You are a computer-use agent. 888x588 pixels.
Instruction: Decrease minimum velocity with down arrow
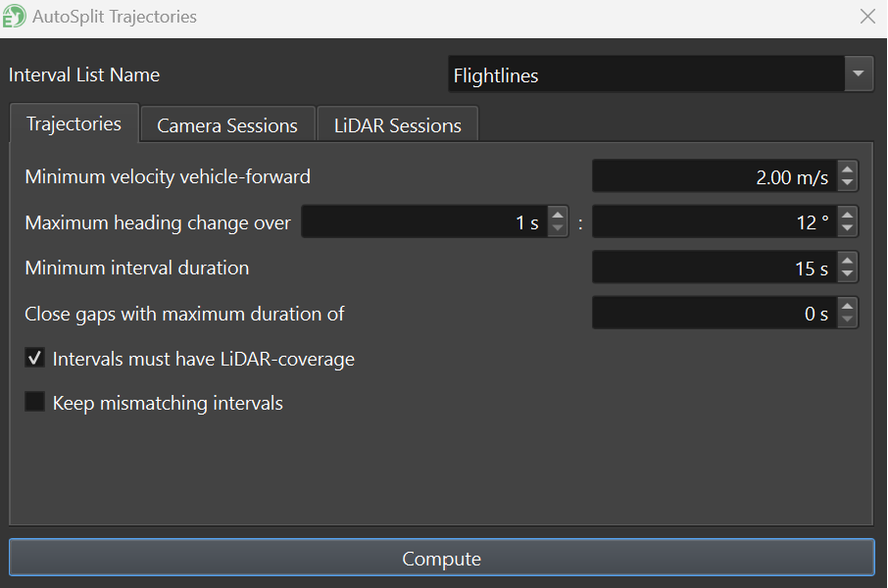849,184
